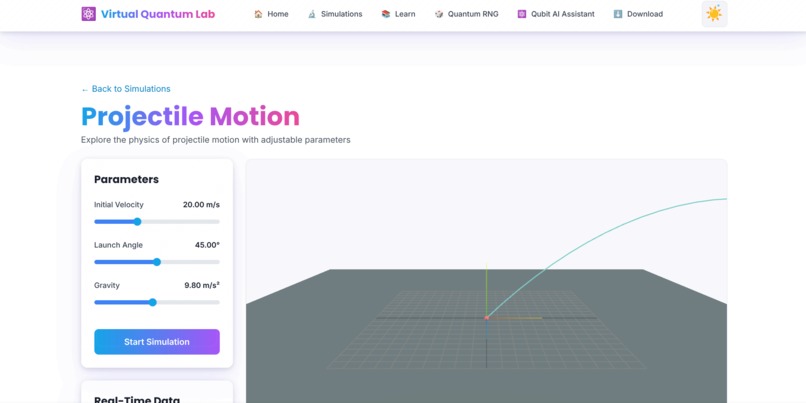Click the Virtual Quantum Lab title link
Viewport: 806px width, 403px height.
(158, 14)
